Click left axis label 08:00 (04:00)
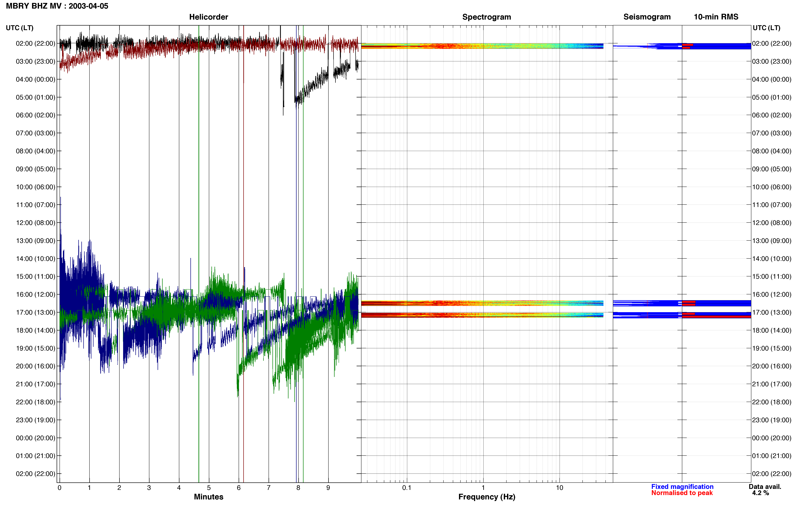The width and height of the screenshot is (812, 508). (36, 151)
